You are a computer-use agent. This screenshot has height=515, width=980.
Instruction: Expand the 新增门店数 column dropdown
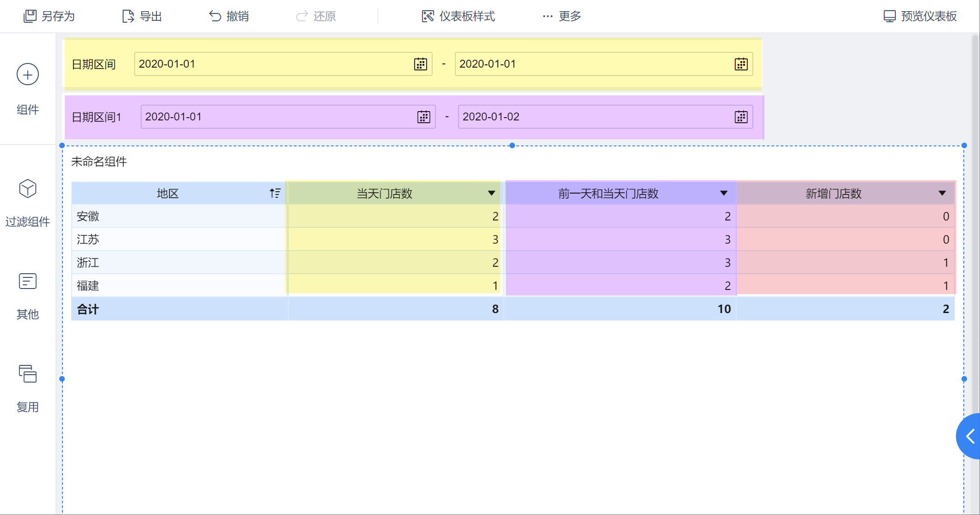(x=942, y=193)
